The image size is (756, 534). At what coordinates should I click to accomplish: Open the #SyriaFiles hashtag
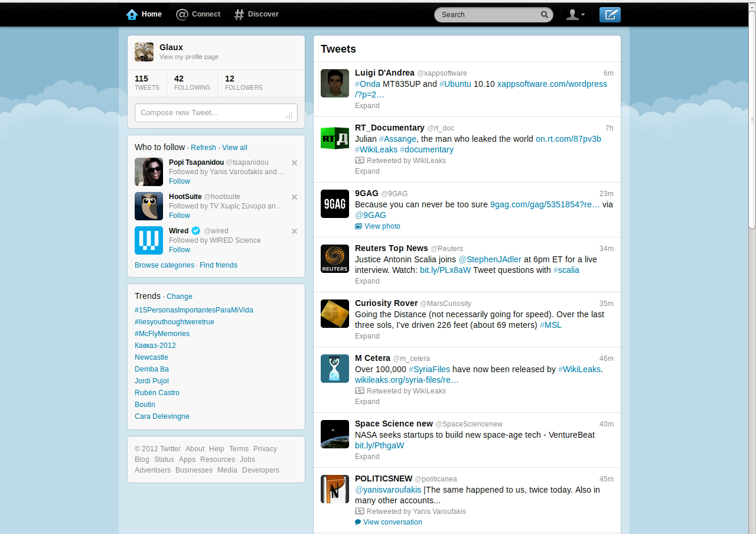(429, 369)
